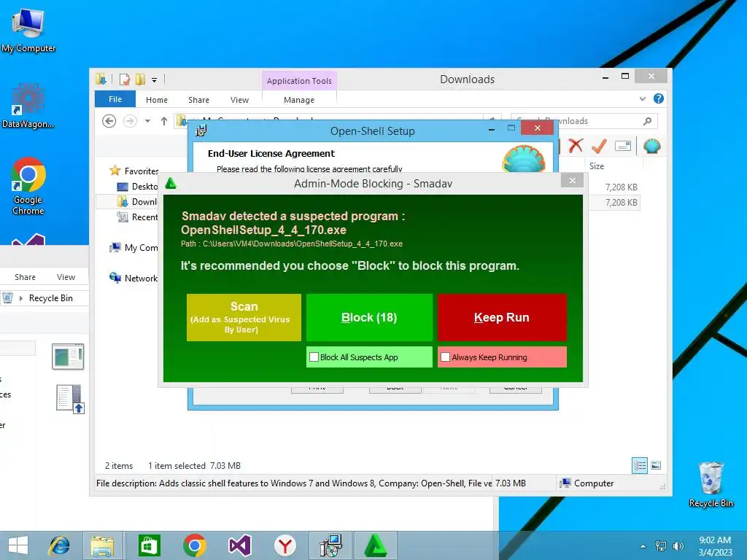Viewport: 747px width, 560px height.
Task: Open Windows Store from taskbar
Action: pyautogui.click(x=149, y=545)
